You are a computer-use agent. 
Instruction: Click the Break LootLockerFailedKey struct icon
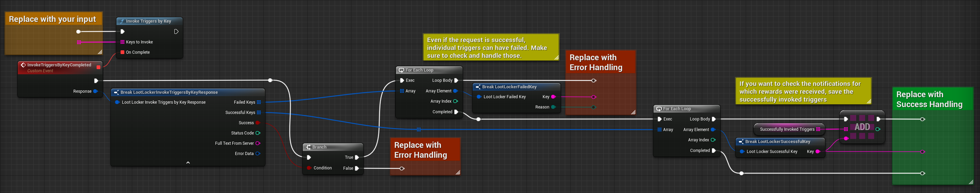point(478,87)
